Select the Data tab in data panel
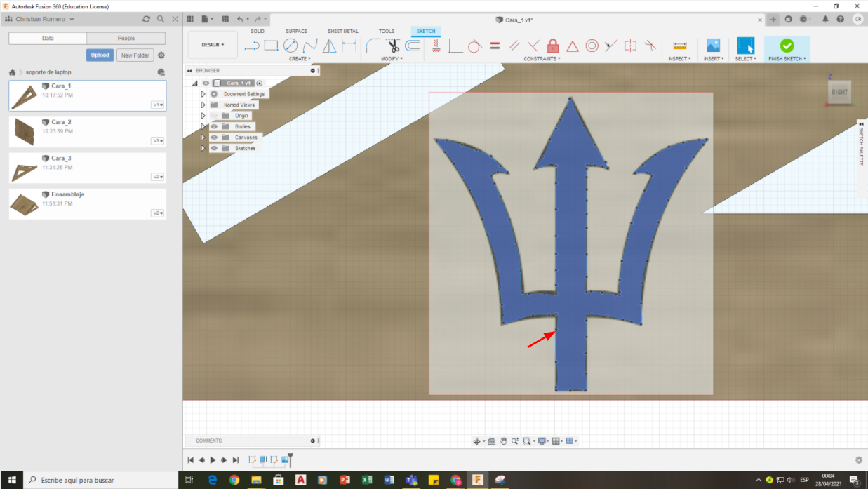This screenshot has height=489, width=868. point(48,39)
